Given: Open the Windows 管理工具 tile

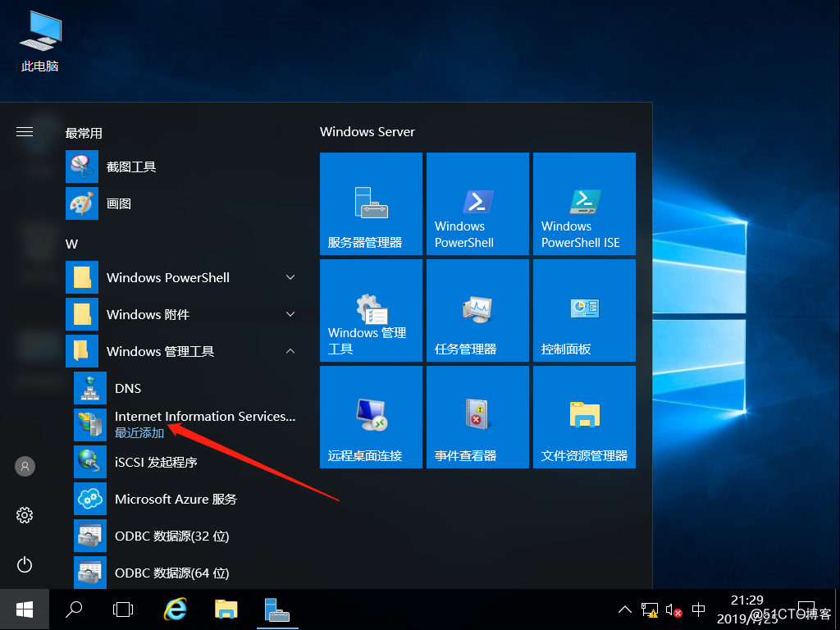Looking at the screenshot, I should [x=371, y=310].
